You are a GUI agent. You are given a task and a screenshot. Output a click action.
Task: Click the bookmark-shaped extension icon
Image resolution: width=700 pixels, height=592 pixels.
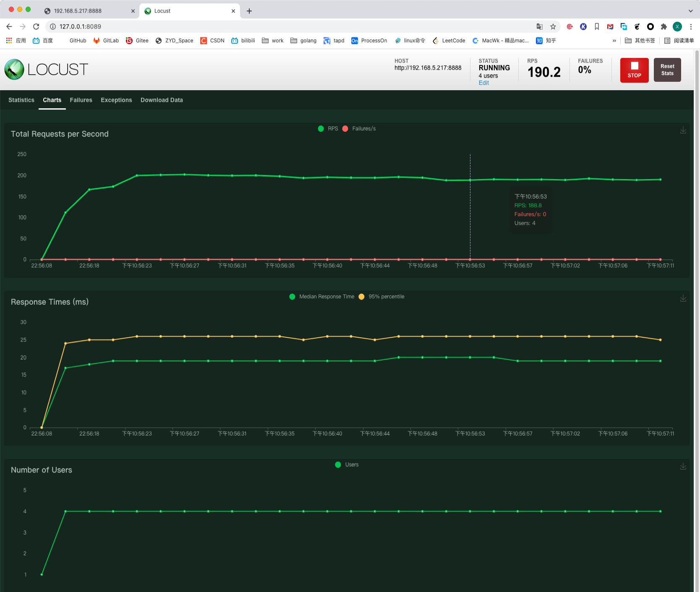[x=597, y=26]
